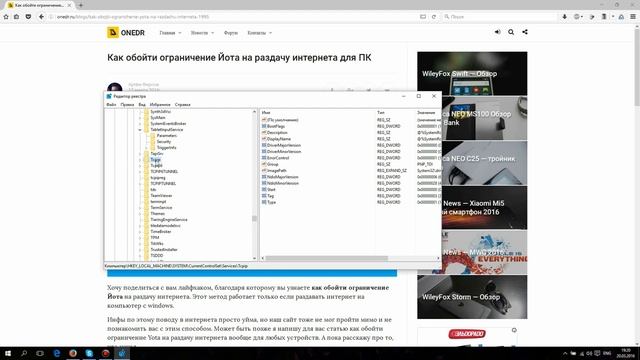Screen dimensions: 640x360
Task: Click the Имя column header
Action: click(x=266, y=112)
